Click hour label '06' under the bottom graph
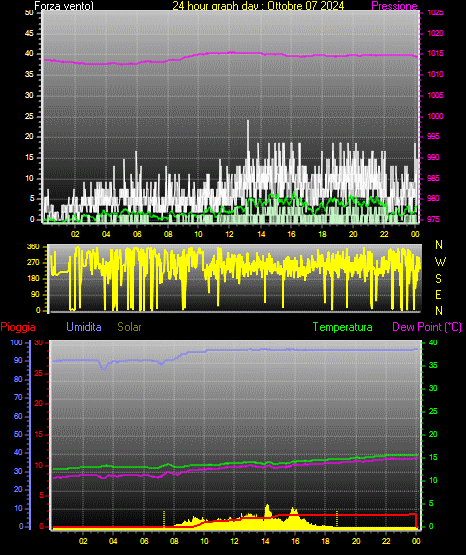Screen dimensions: 466x555 tap(144, 541)
